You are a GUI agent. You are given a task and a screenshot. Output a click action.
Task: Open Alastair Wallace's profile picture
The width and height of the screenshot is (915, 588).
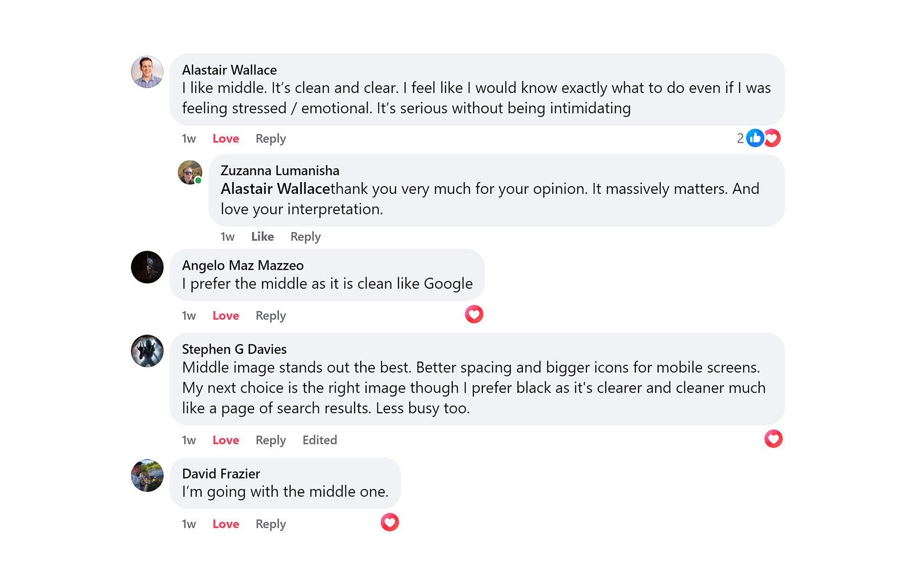tap(147, 72)
